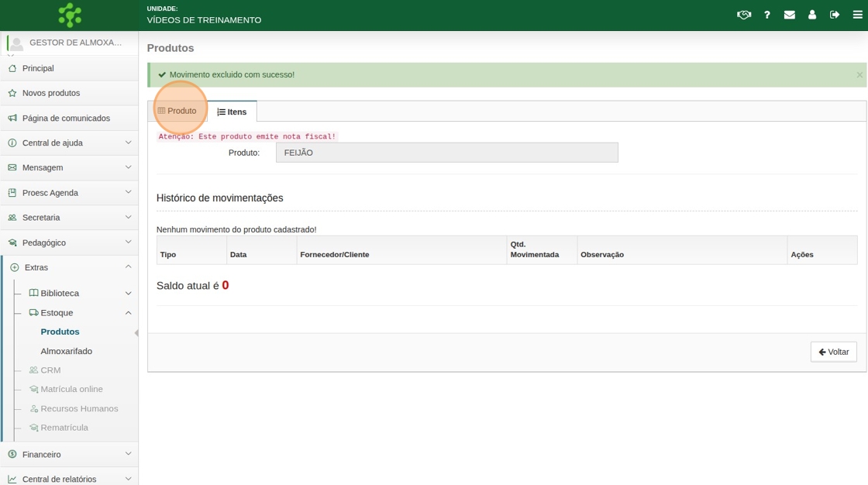Open Produtos under Estoque
This screenshot has width=868, height=485.
(x=60, y=332)
